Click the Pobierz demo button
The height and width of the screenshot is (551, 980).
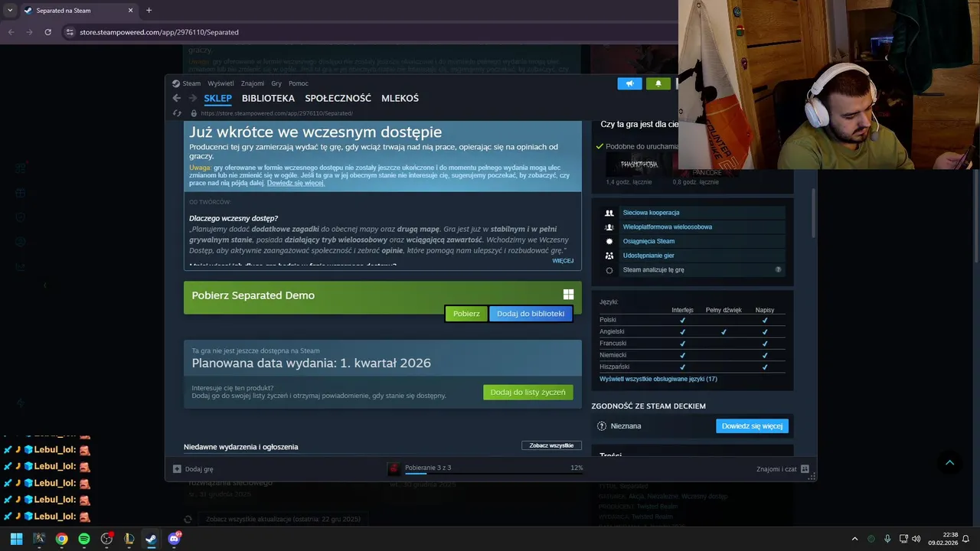[466, 314]
